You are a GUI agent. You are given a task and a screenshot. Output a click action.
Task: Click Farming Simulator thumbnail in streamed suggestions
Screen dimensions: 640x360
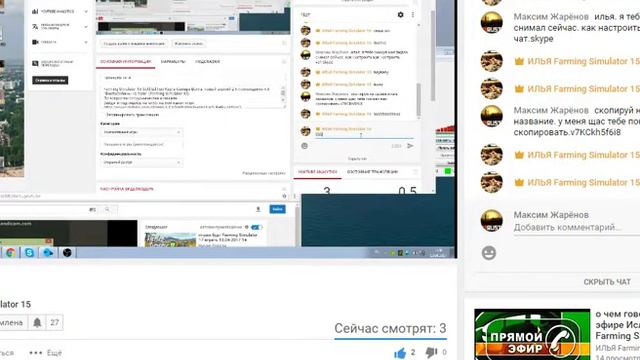[x=170, y=239]
